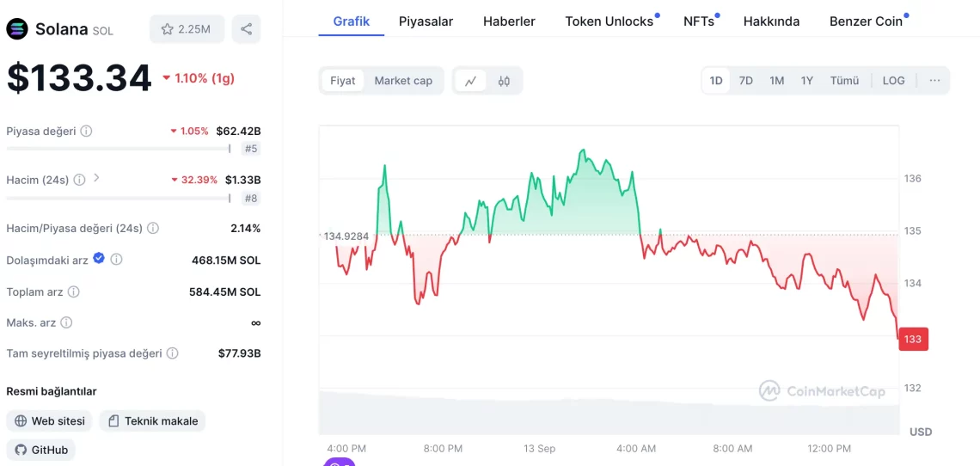Open the share icon button
The image size is (980, 466).
(246, 28)
